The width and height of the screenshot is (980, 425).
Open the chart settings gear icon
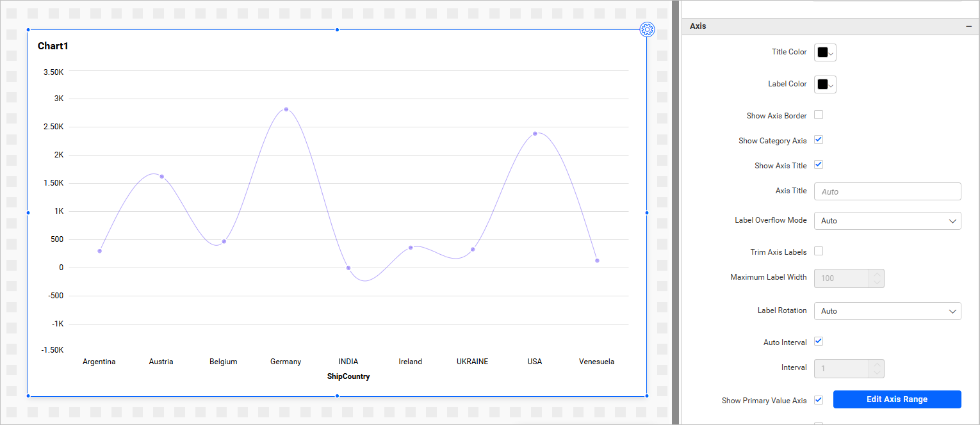coord(647,29)
